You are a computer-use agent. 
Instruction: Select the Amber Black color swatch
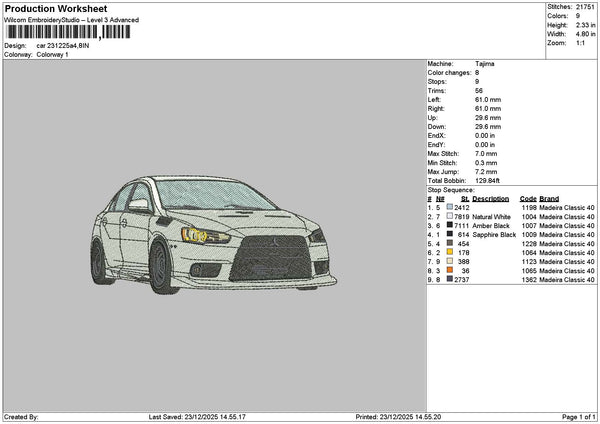pos(450,226)
